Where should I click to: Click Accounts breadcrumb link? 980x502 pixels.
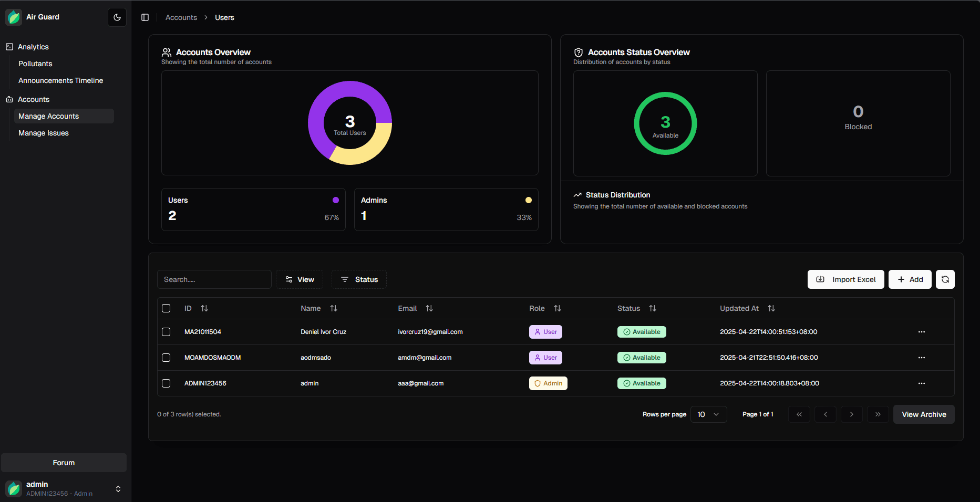point(181,17)
